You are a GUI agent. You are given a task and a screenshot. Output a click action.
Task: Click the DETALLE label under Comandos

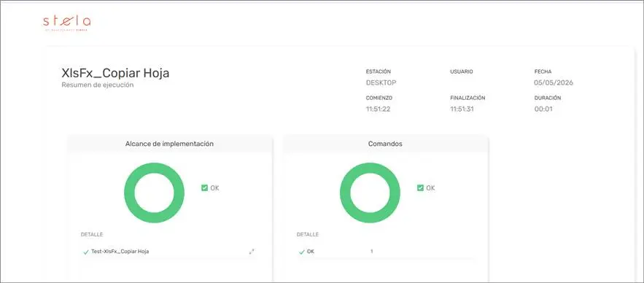click(308, 235)
